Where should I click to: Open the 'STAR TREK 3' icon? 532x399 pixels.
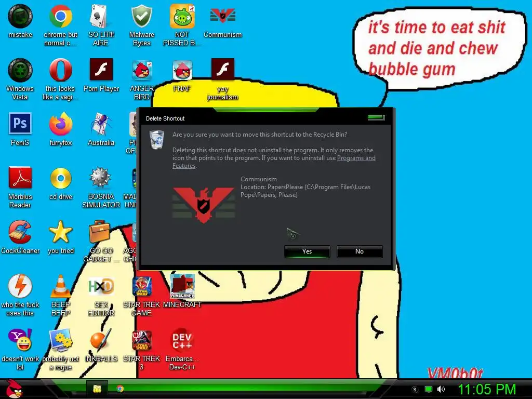(141, 340)
